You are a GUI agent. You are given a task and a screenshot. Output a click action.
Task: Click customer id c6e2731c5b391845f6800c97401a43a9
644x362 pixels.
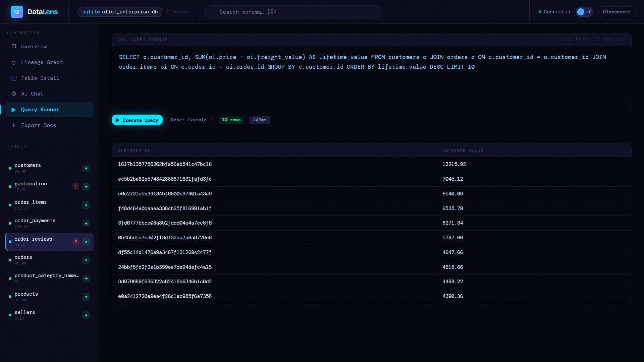pyautogui.click(x=165, y=194)
